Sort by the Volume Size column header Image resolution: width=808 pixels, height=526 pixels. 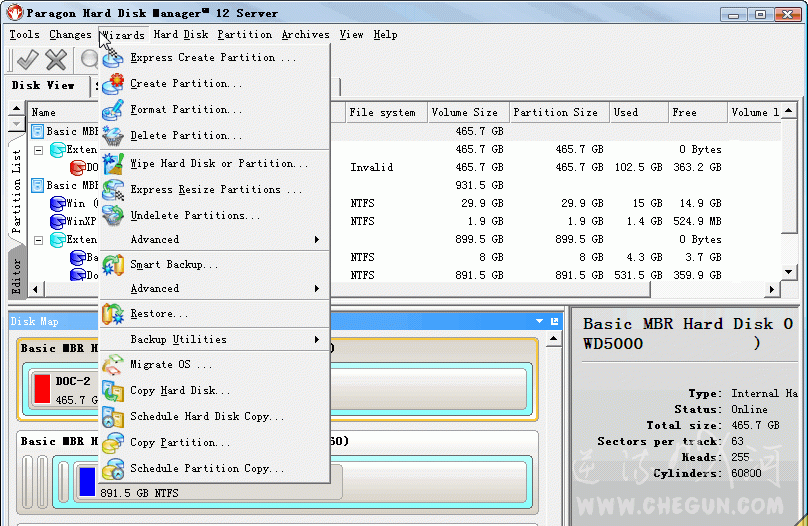468,112
